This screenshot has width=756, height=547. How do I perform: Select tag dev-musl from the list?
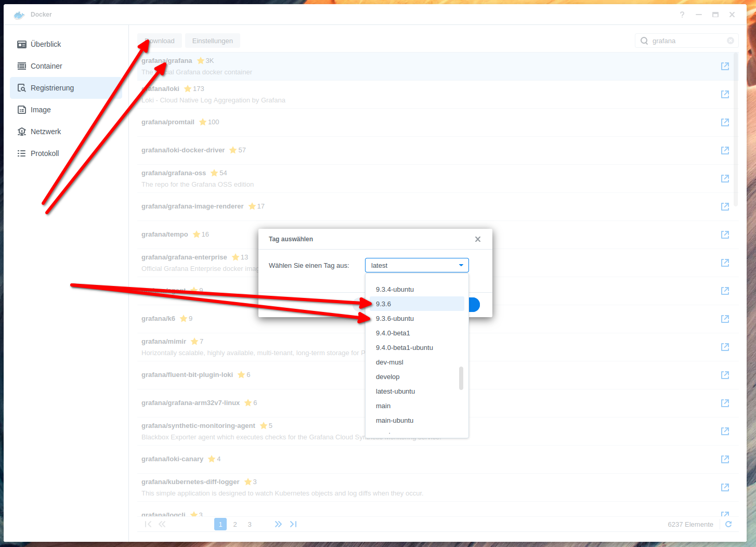click(x=417, y=362)
